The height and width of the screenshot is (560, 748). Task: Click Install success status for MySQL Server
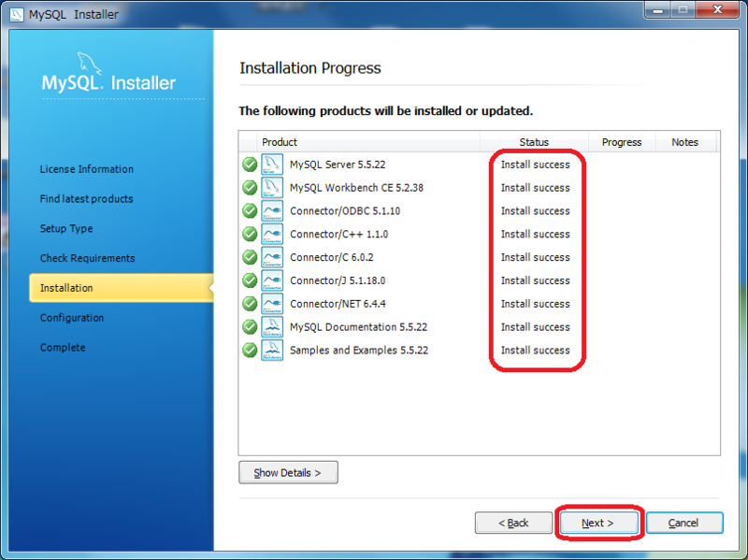click(x=535, y=165)
